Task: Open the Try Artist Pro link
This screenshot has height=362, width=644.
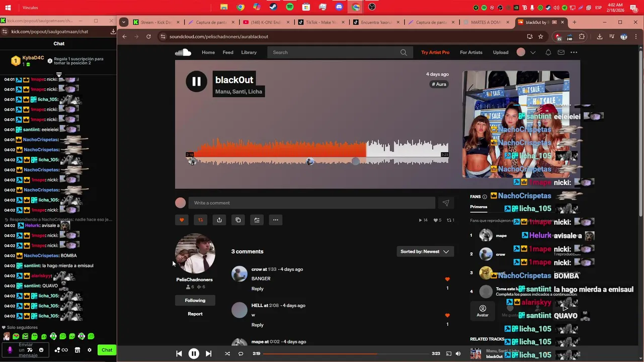Action: coord(435,52)
